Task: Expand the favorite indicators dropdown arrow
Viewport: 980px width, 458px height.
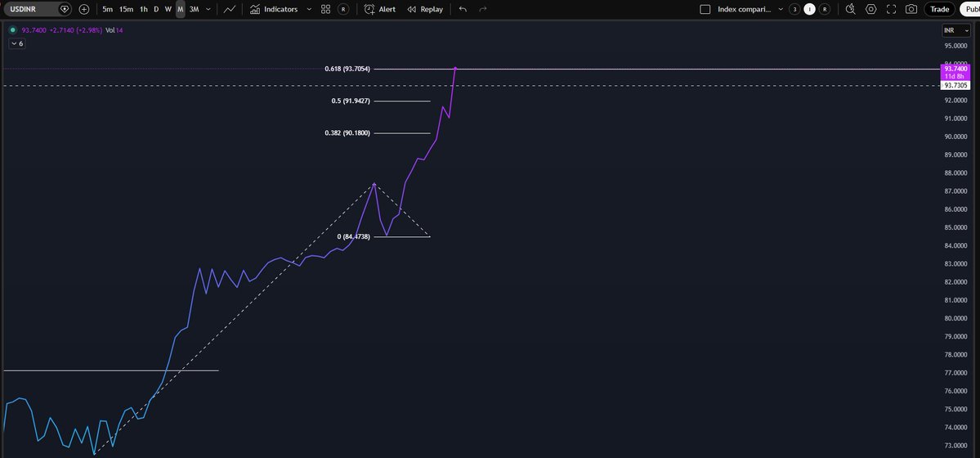Action: tap(309, 9)
